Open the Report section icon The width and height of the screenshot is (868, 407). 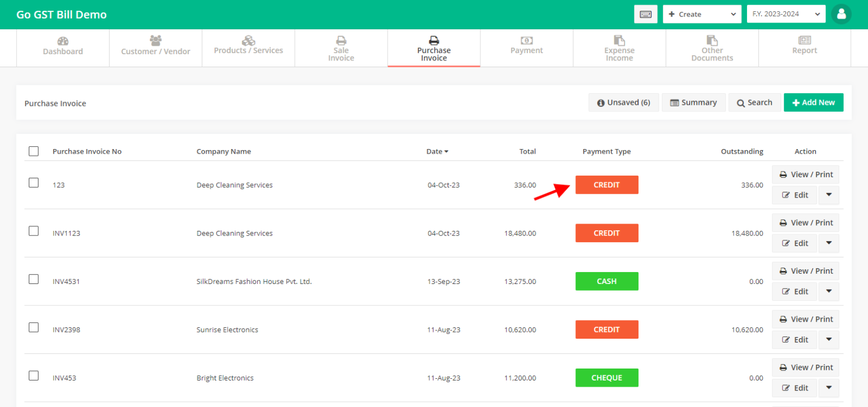click(x=804, y=41)
